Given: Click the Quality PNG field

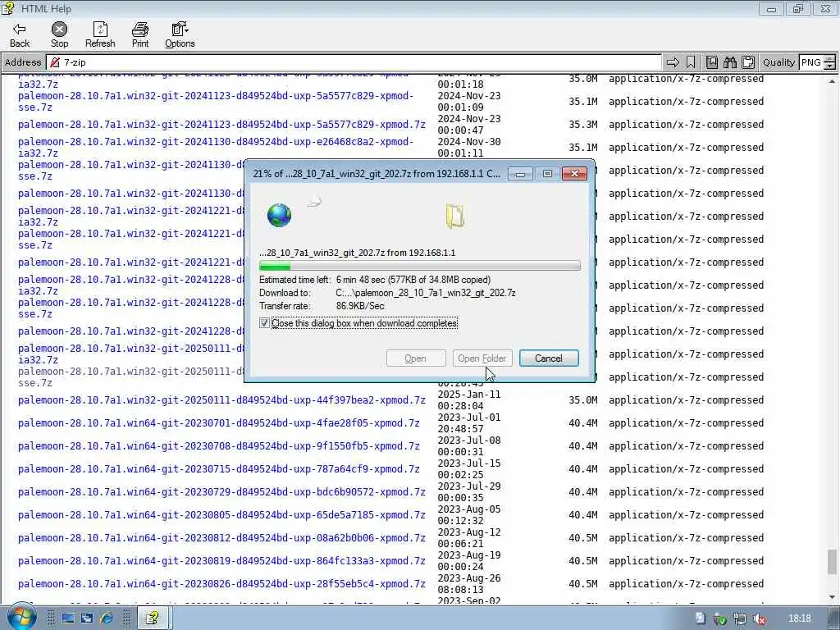Looking at the screenshot, I should 811,62.
